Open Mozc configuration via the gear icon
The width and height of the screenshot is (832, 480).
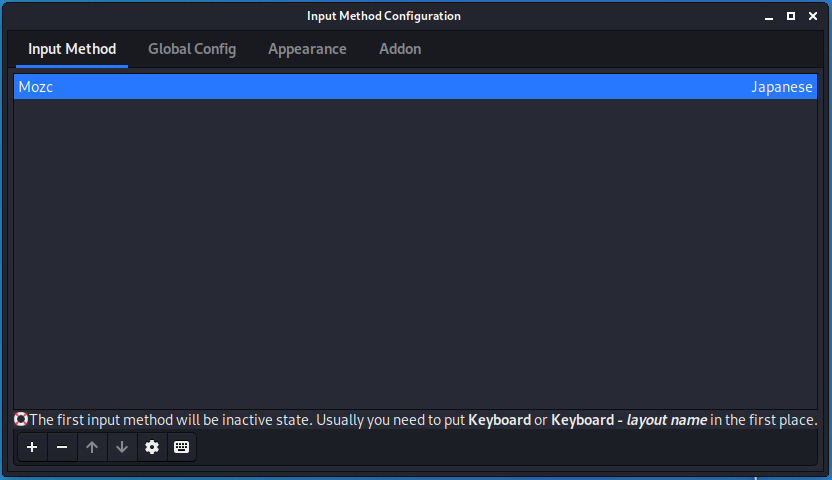[152, 447]
